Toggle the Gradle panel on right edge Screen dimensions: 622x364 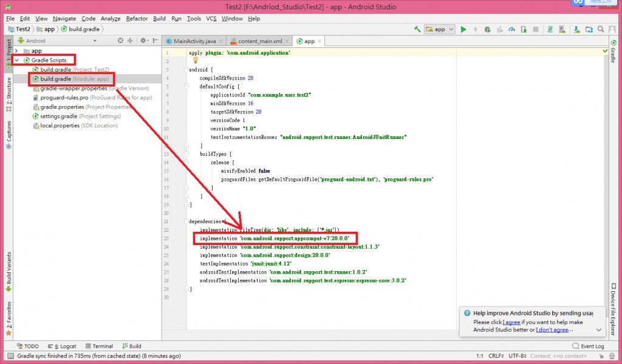pos(613,51)
